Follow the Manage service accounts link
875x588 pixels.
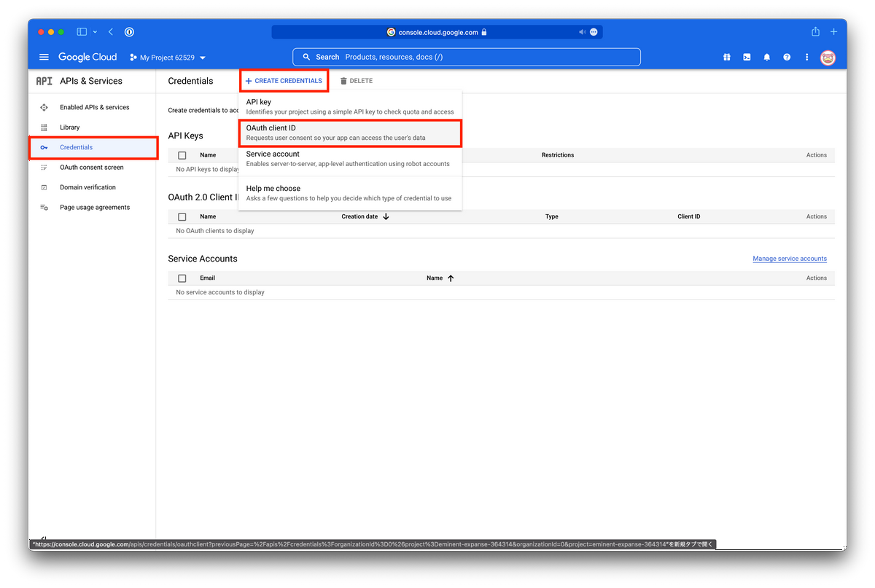click(790, 259)
